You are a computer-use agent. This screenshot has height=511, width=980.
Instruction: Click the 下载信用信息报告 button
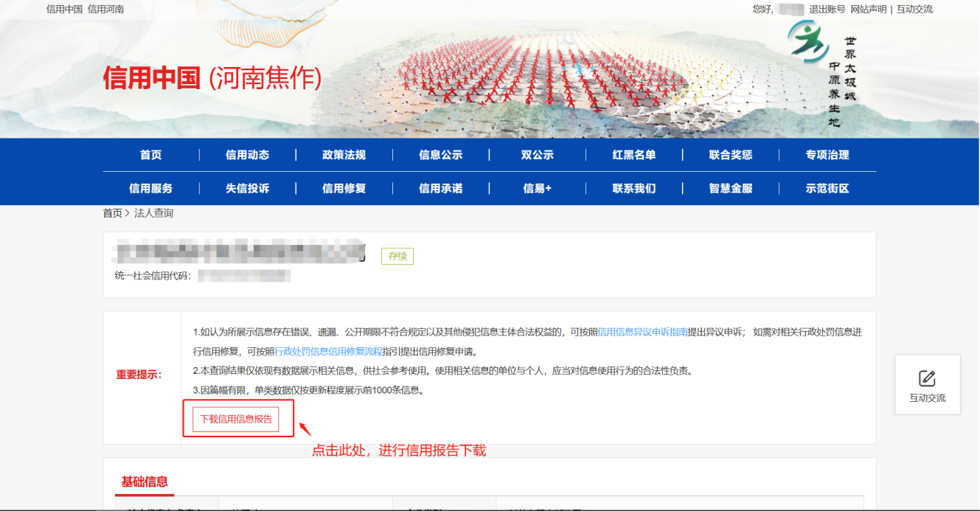(x=236, y=419)
